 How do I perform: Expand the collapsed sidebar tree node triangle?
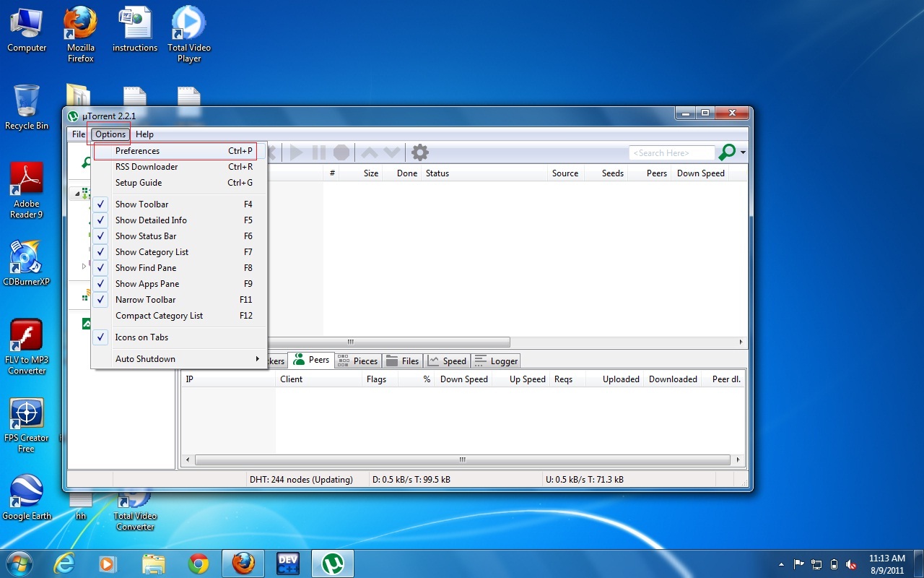84,266
